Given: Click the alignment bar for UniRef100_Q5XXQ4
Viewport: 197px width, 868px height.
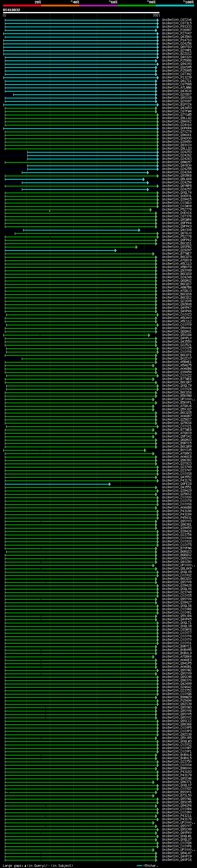Looking at the screenshot, I should (x=77, y=335).
